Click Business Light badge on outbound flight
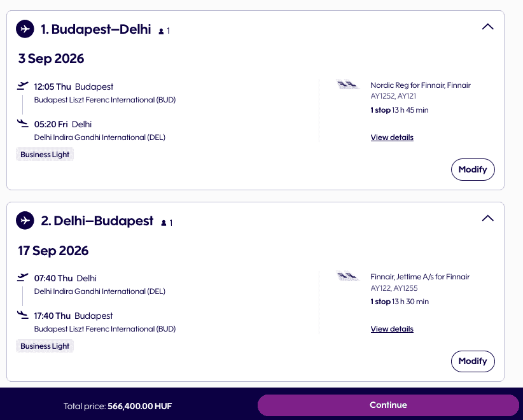523x420 pixels. [45, 155]
